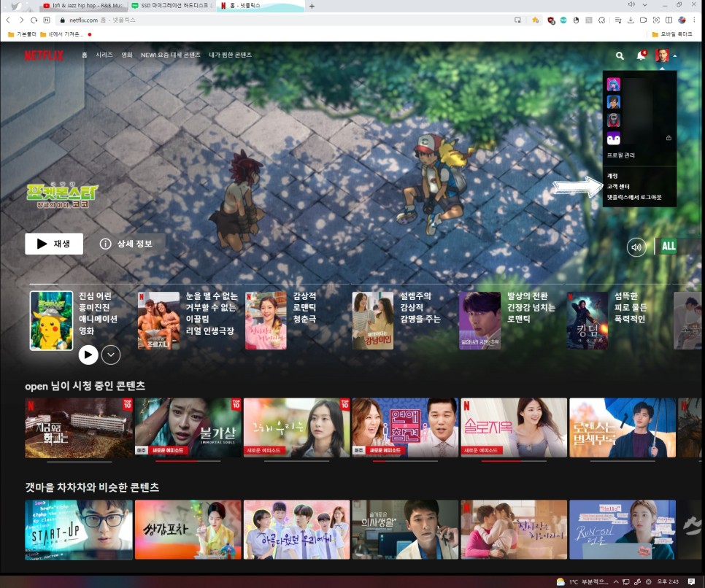This screenshot has height=588, width=705.
Task: Open 프로필 관리 in the profile menu
Action: (x=621, y=155)
